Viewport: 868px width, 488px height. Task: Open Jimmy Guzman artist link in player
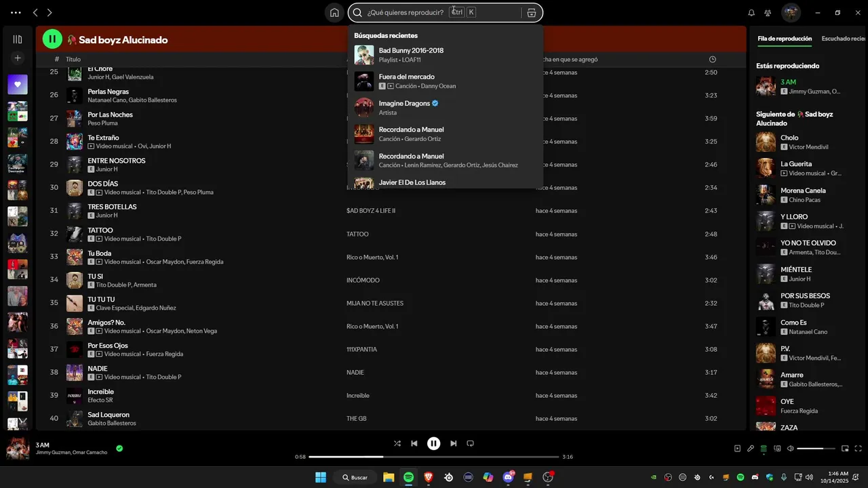(x=53, y=452)
